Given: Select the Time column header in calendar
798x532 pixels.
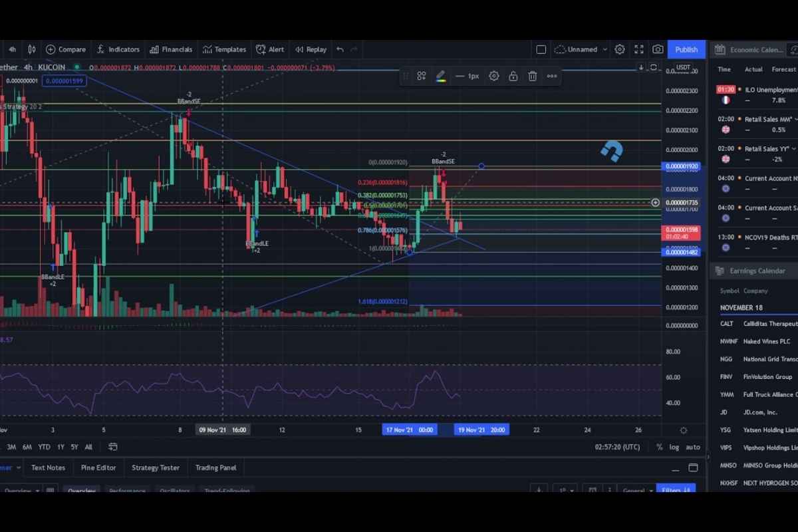Looking at the screenshot, I should pos(724,69).
